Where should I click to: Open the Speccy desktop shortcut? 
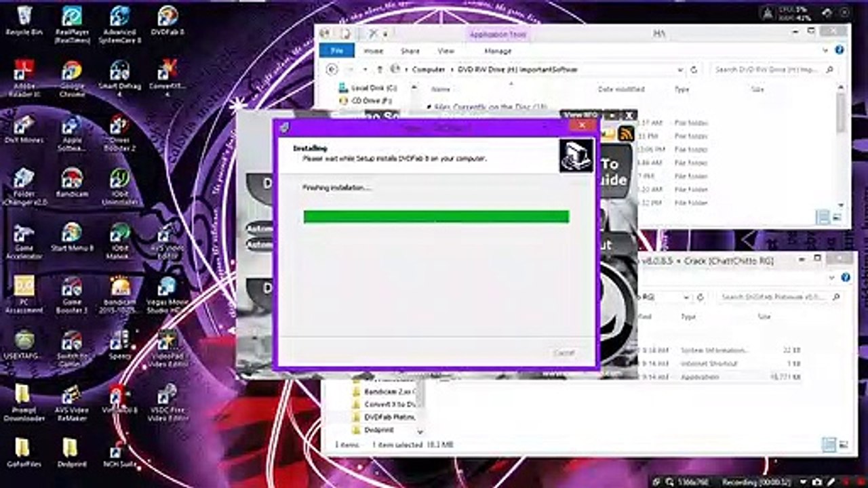coord(119,346)
